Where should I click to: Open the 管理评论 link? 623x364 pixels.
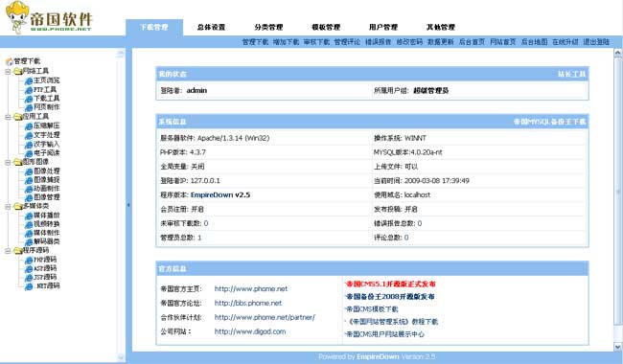pos(348,42)
